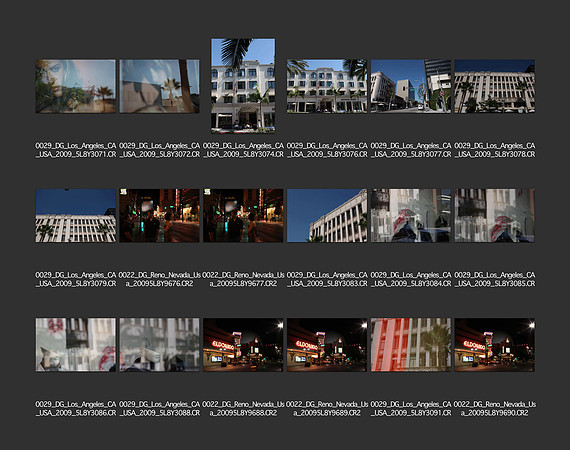
Task: Click the Reno filename label 5L8Y9688.CR2
Action: tap(243, 409)
